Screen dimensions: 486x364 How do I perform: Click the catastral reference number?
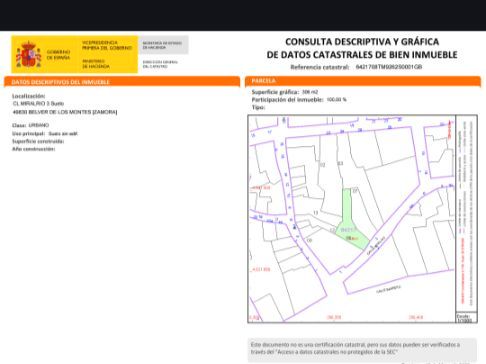(389, 67)
